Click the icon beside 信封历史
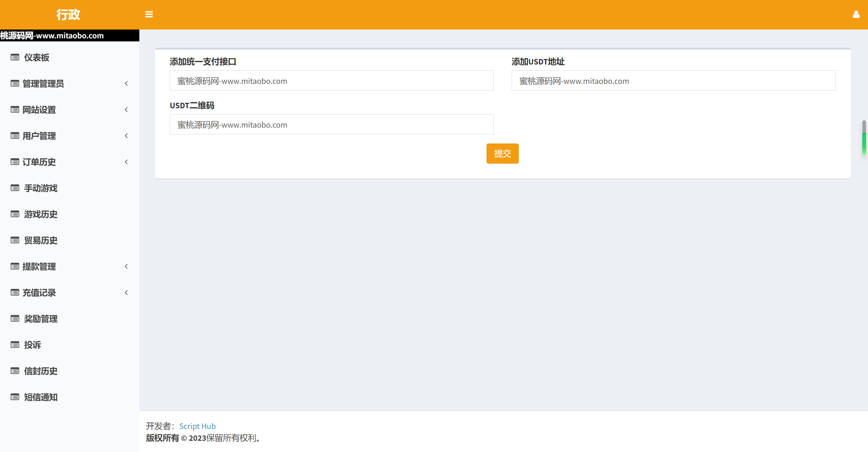The width and height of the screenshot is (868, 452). click(x=15, y=371)
